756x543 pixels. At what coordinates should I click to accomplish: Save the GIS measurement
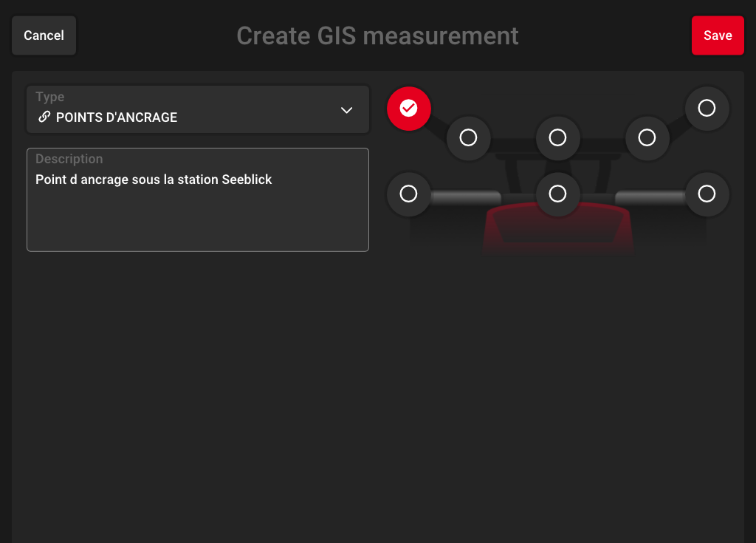[x=718, y=35]
